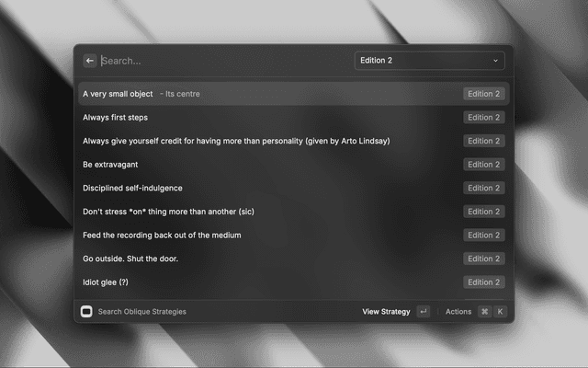Select the 'Always first steps' item
This screenshot has height=368, width=588.
coord(115,118)
